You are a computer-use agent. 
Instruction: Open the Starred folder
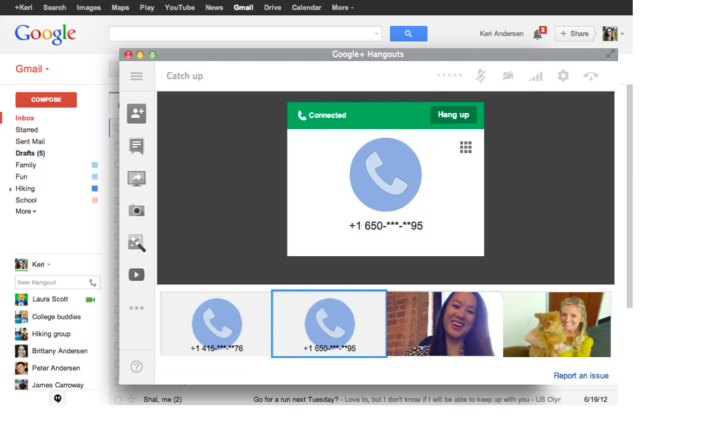tap(27, 130)
